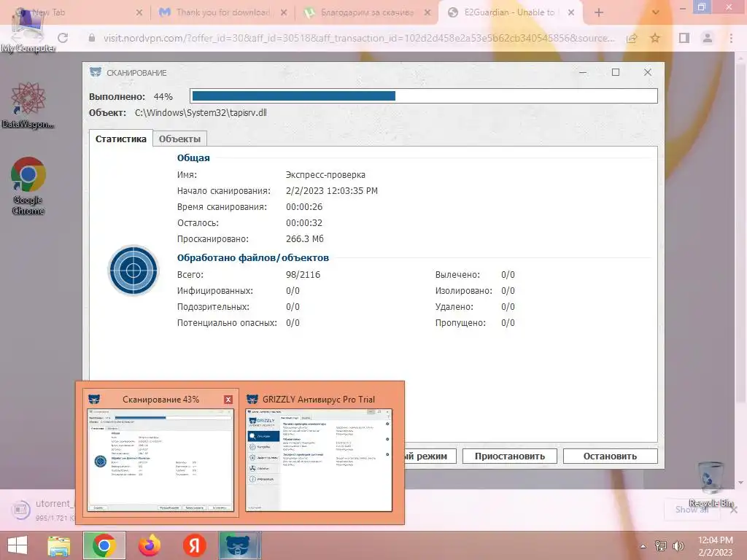Switch to Thank you for download tab
The image size is (747, 560).
(x=223, y=12)
